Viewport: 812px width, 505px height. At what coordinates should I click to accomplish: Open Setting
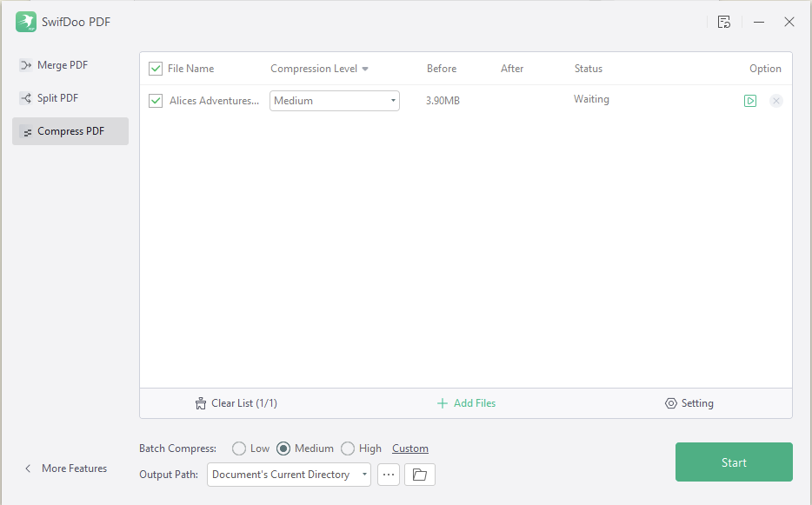[697, 403]
